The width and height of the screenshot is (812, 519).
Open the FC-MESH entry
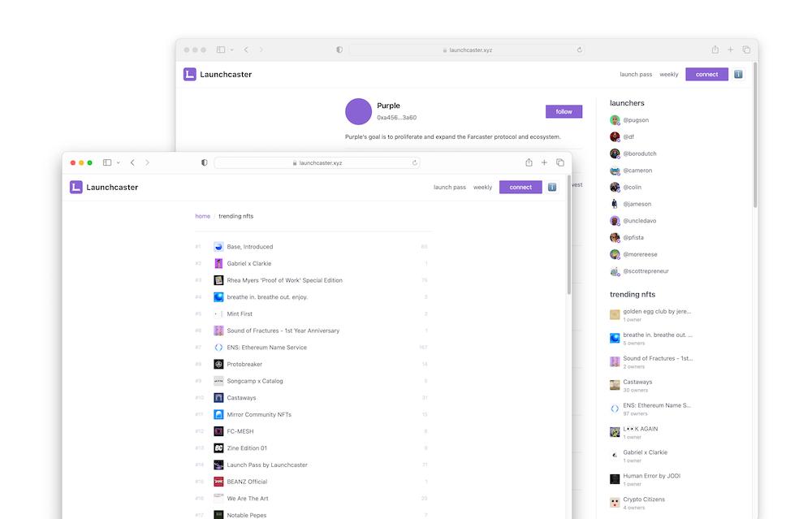[313, 431]
